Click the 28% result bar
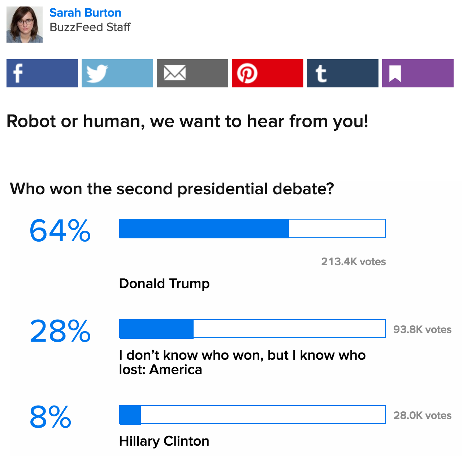 (x=252, y=329)
